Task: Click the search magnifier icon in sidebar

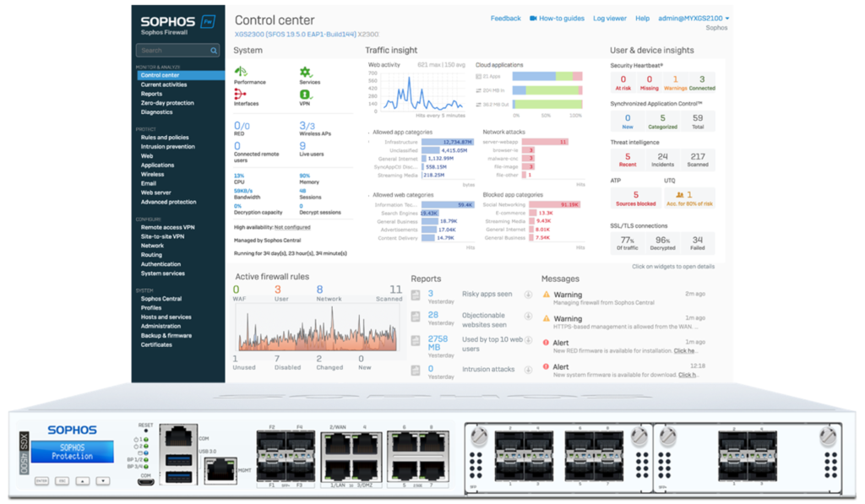Action: [x=214, y=51]
